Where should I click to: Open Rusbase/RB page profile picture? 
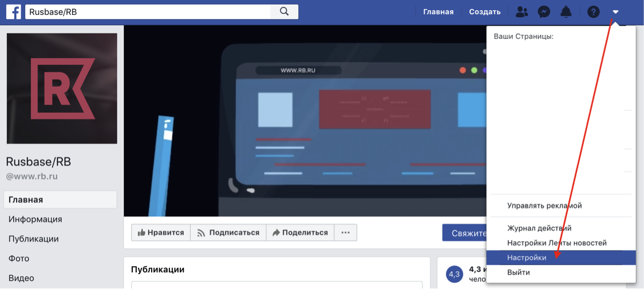(x=62, y=88)
